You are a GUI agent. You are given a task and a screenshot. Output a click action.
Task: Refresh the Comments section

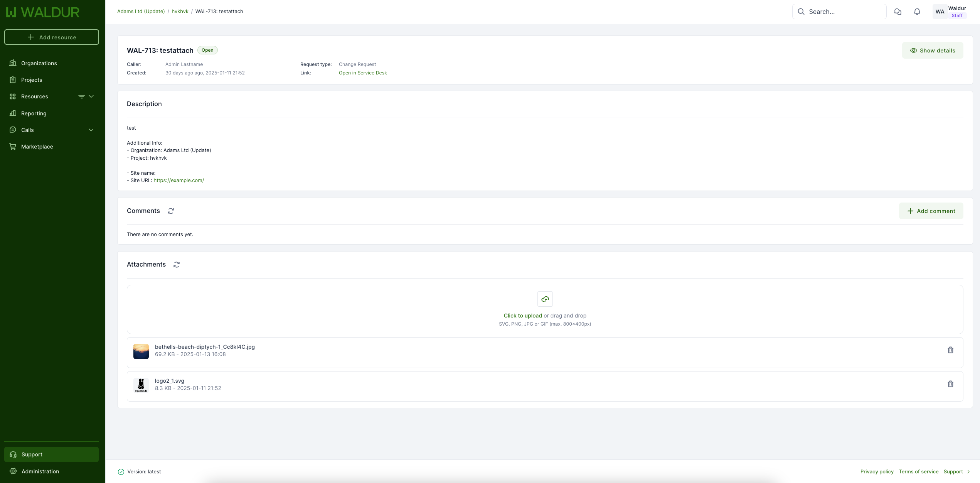[171, 211]
